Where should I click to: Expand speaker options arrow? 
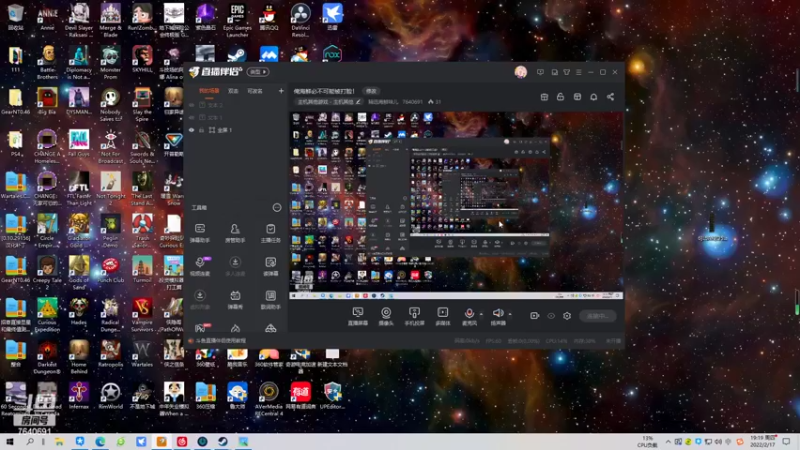click(x=510, y=314)
